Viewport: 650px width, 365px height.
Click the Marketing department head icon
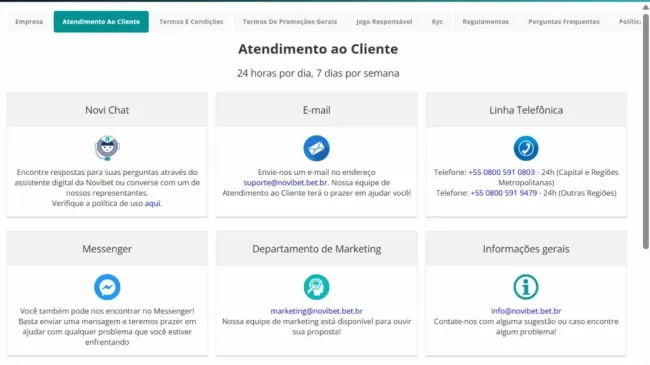(x=316, y=287)
